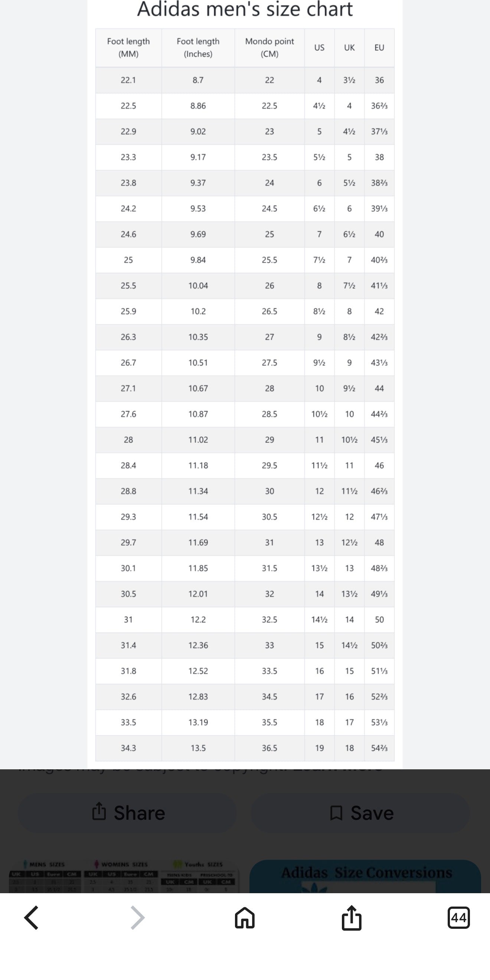Go to the browser home page icon

coord(244,918)
